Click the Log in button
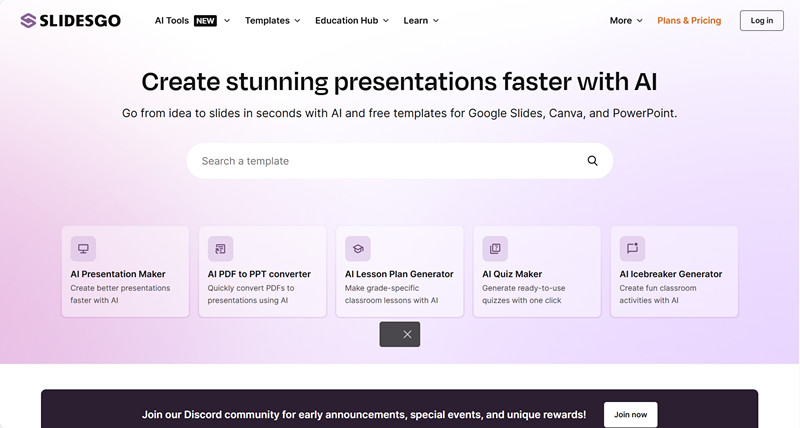800x428 pixels. point(762,20)
